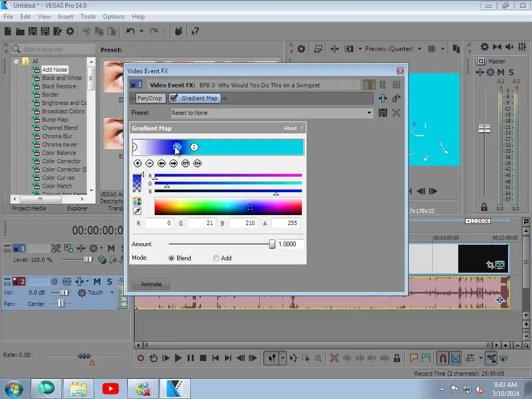Pause playback in the transport bar
This screenshot has height=399, width=532.
coord(190,358)
